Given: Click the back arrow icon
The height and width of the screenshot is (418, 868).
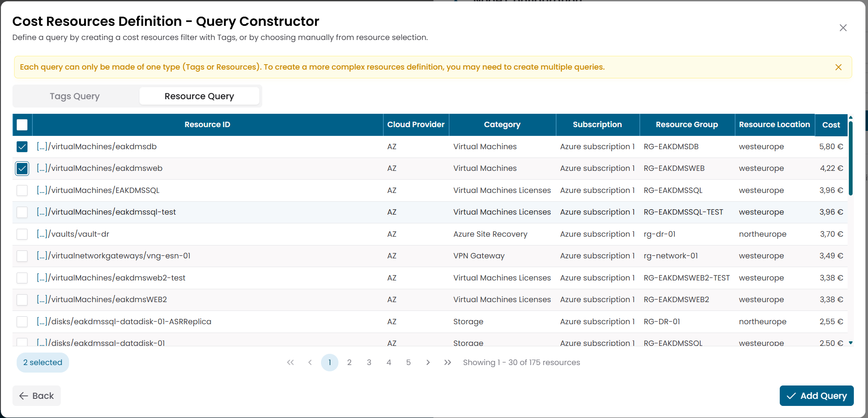Looking at the screenshot, I should [x=23, y=395].
